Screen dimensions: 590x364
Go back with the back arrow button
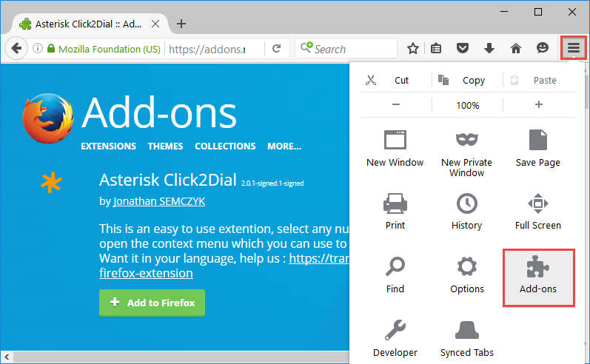[x=16, y=48]
